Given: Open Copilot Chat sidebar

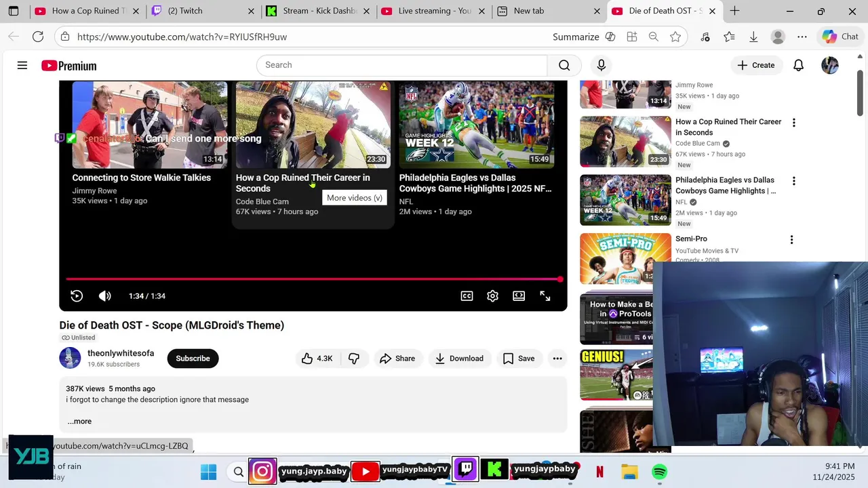Looking at the screenshot, I should (x=841, y=37).
